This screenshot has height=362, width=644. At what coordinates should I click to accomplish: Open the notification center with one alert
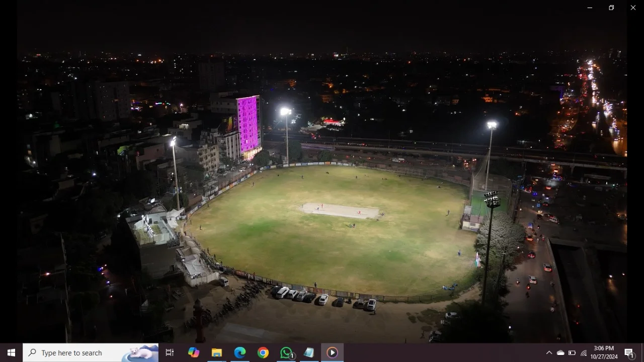coord(629,352)
